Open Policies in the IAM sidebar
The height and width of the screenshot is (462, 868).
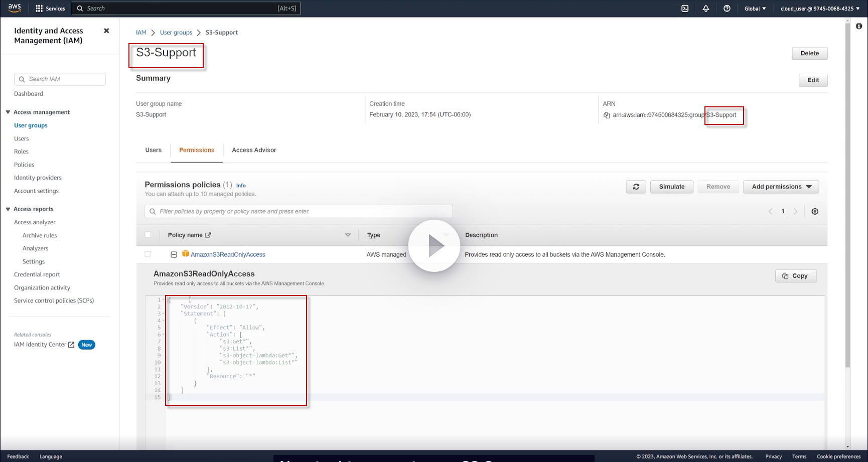pyautogui.click(x=24, y=165)
